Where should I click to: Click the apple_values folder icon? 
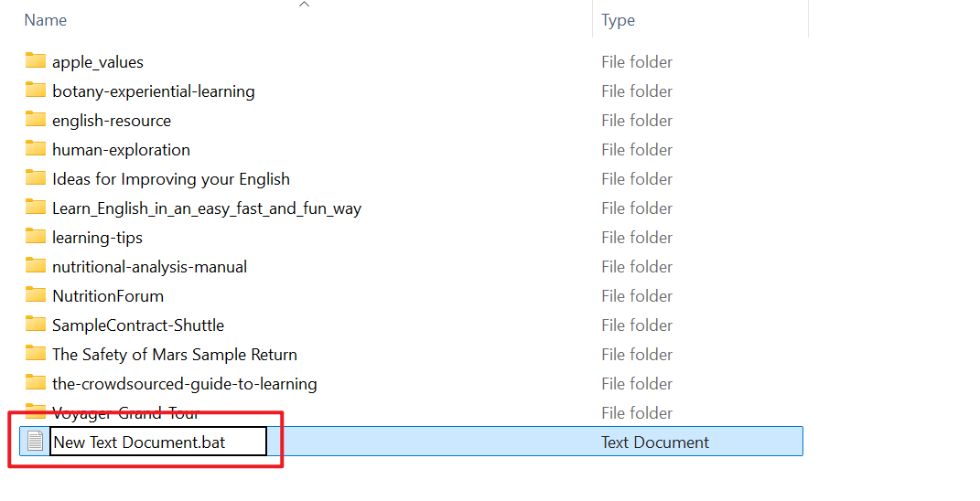click(36, 60)
